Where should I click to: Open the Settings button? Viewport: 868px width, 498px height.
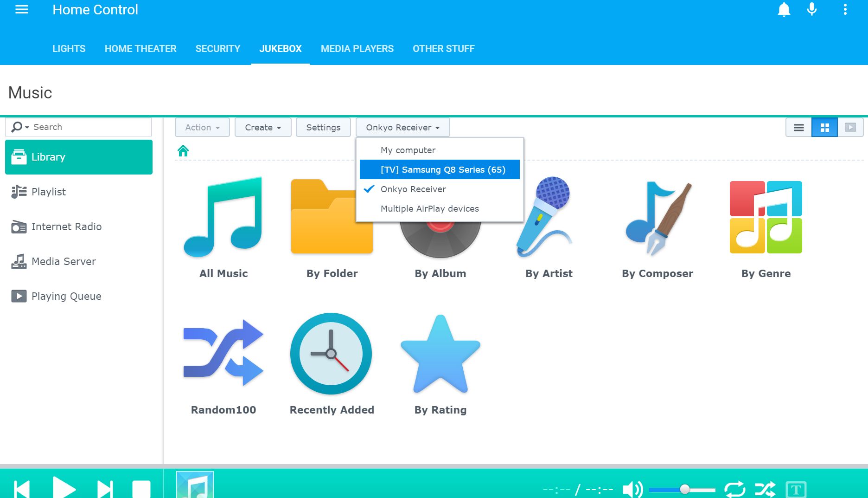coord(323,128)
